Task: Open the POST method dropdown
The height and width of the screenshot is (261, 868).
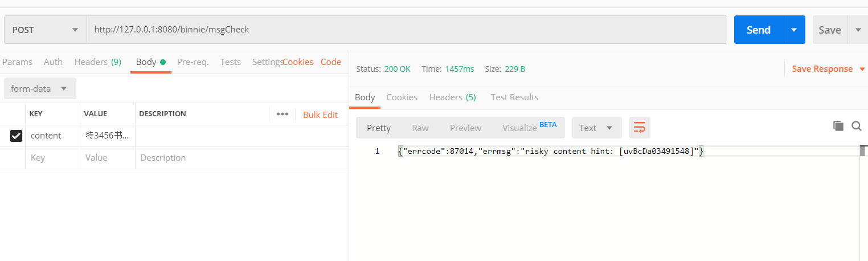Action: pyautogui.click(x=45, y=30)
